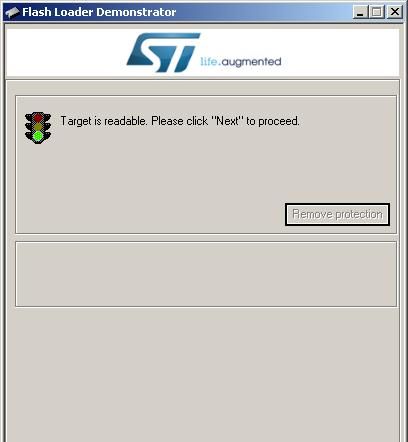
Task: Click the Flash Loader chip icon in title bar
Action: point(12,12)
